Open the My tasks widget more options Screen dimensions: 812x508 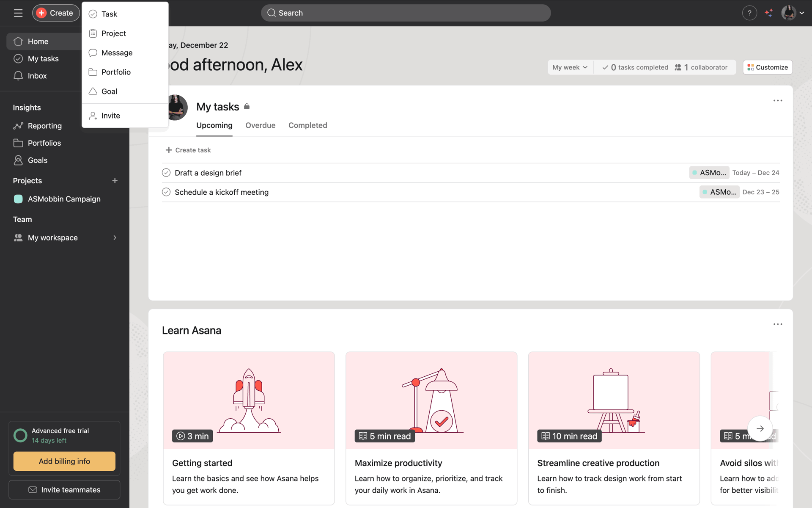point(778,101)
